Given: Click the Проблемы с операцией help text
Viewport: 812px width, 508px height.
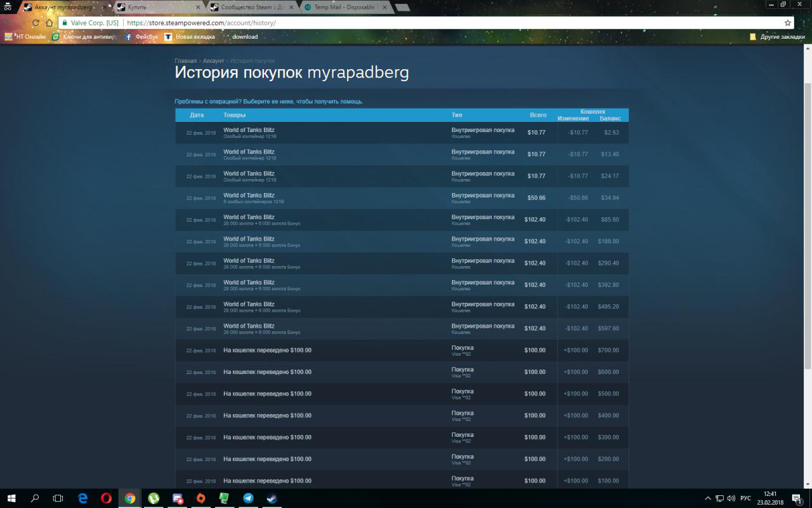Looking at the screenshot, I should 269,102.
